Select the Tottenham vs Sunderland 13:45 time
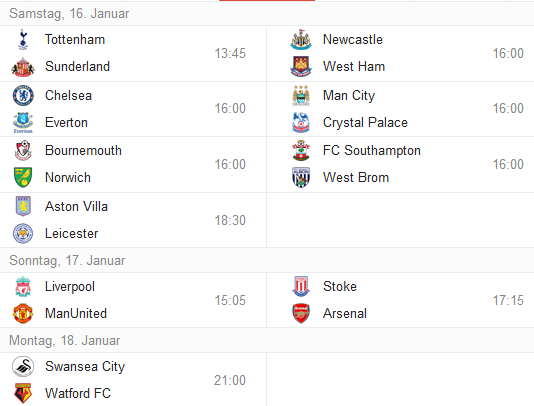 pos(230,53)
